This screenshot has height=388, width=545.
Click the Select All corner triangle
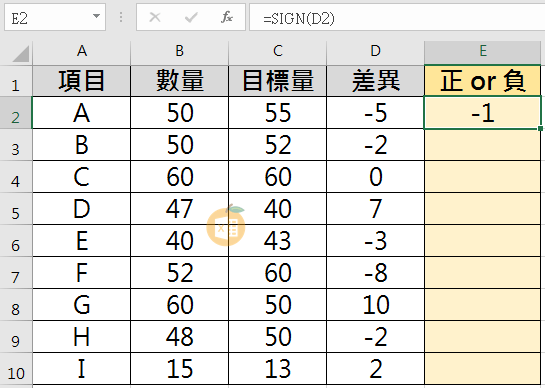(20, 54)
